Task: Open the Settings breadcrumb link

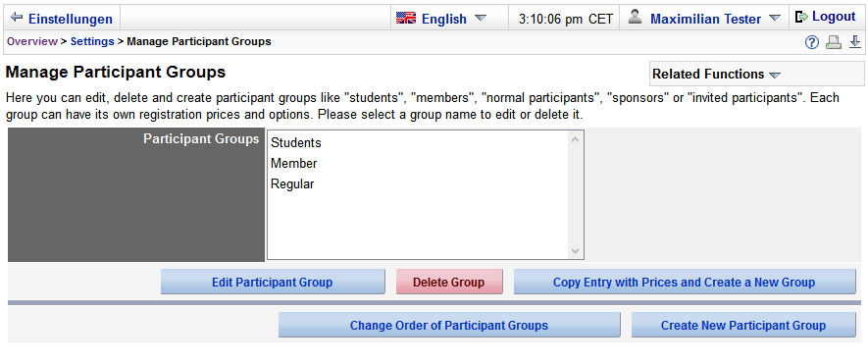Action: click(x=92, y=41)
